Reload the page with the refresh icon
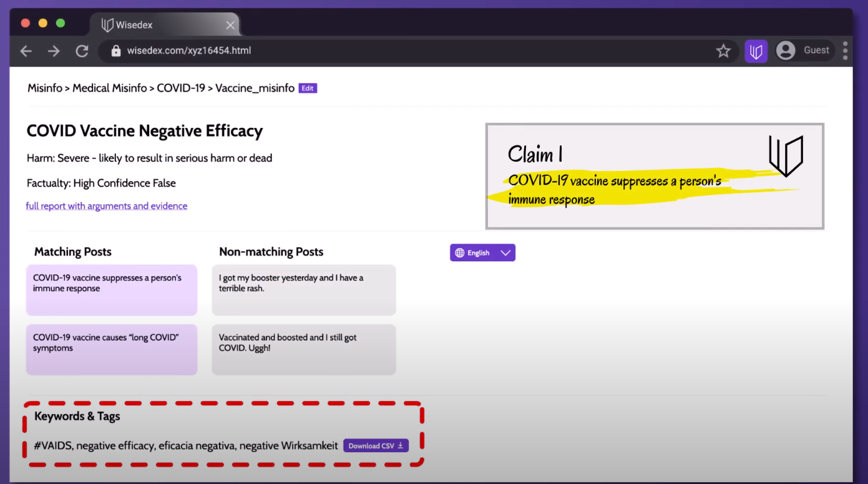Viewport: 868px width, 484px height. [x=82, y=51]
